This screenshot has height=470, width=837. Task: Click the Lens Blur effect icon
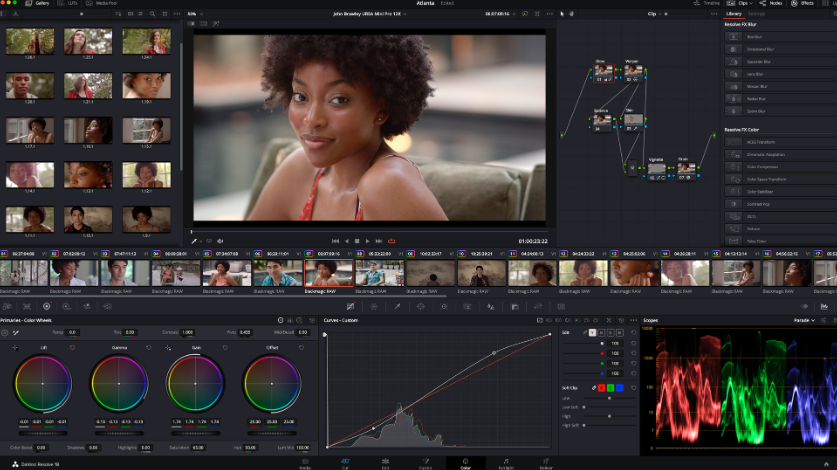733,74
